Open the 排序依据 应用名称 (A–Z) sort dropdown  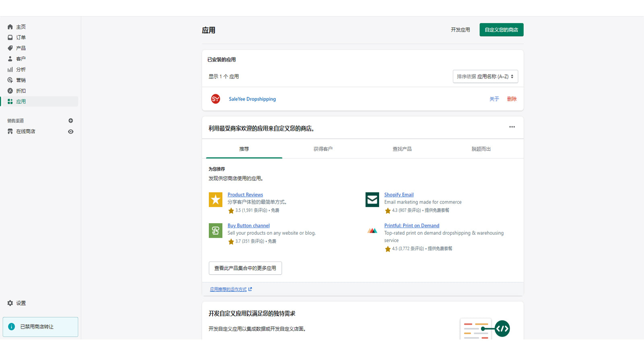[485, 76]
